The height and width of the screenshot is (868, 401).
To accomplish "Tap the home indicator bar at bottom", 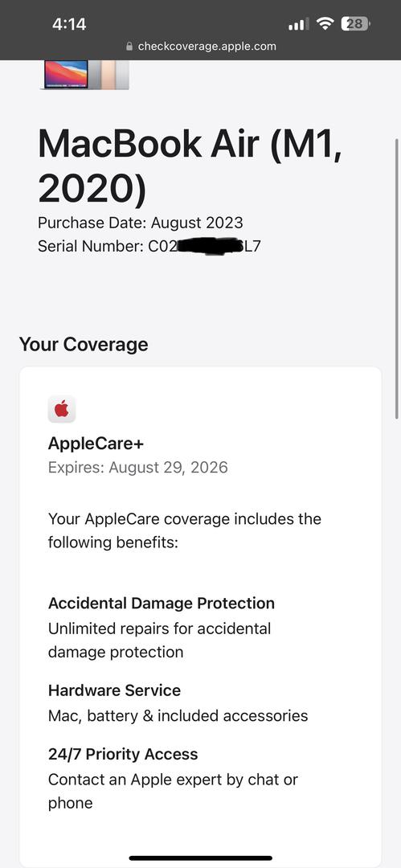I will click(201, 858).
